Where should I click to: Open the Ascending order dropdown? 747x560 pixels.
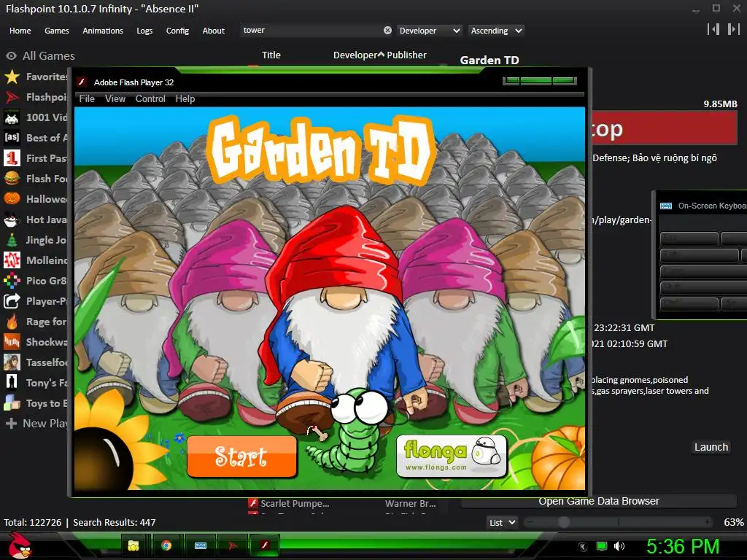tap(496, 31)
